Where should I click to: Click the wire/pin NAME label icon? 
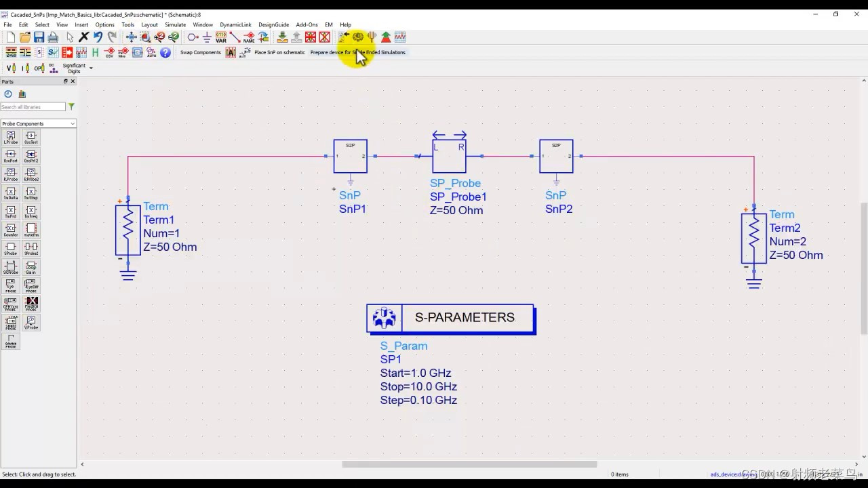click(x=249, y=37)
